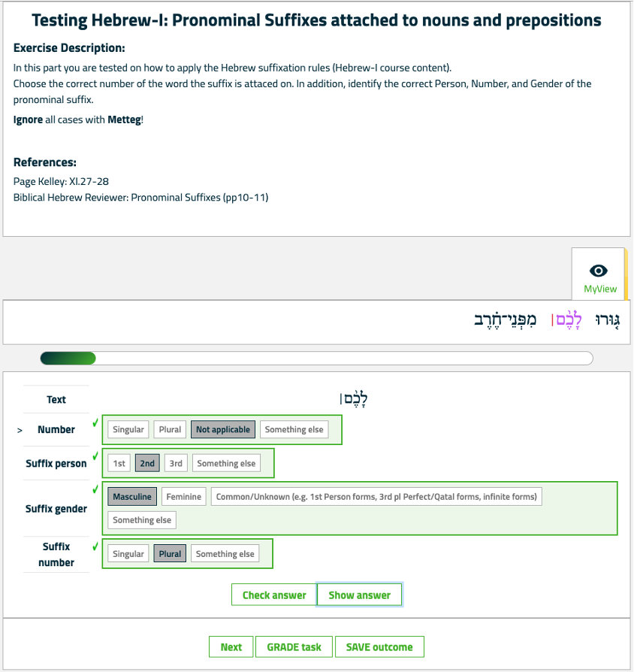
Task: Click the Check answer button
Action: click(x=274, y=595)
